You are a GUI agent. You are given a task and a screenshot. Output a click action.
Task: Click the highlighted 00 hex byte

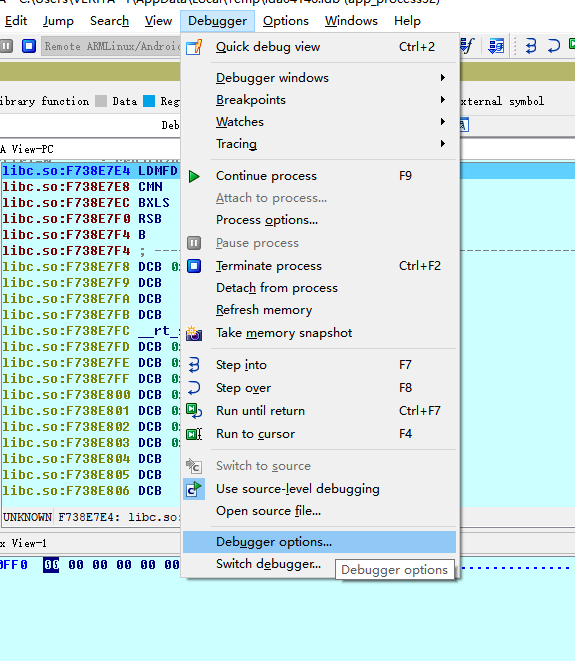pos(51,565)
